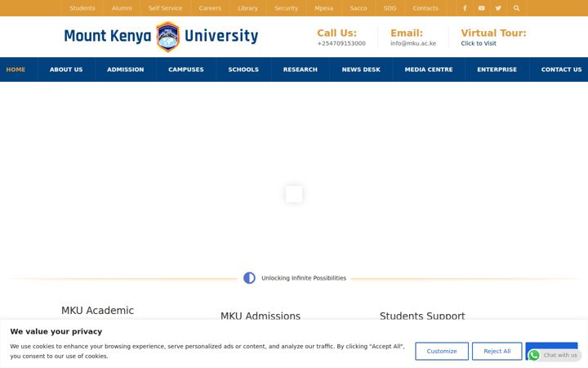588x368 pixels.
Task: Click the phone number +254709153000
Action: (341, 43)
